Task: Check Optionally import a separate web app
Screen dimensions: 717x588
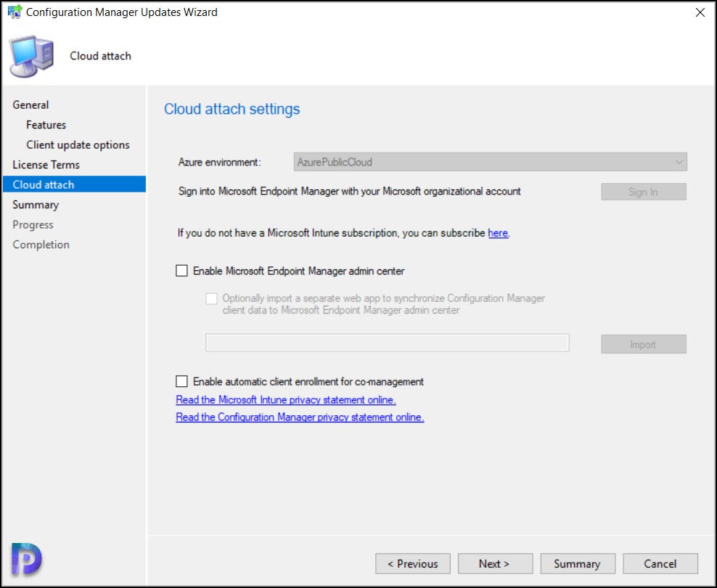Action: [211, 298]
